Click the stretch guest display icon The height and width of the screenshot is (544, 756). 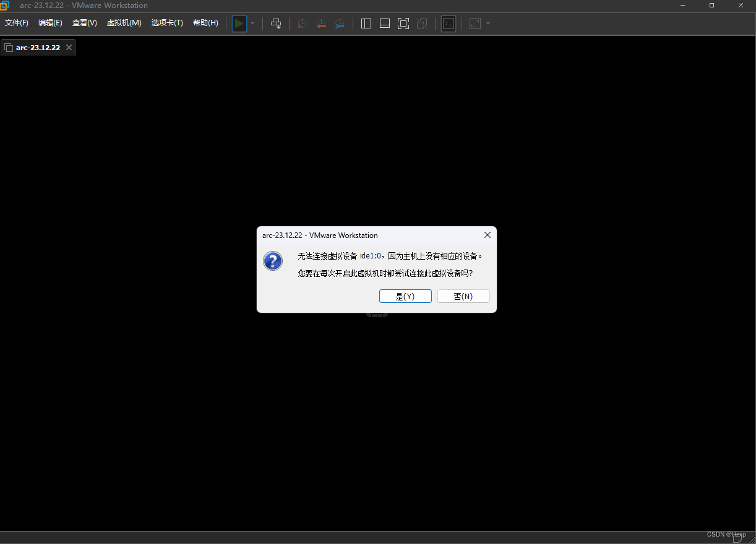pos(475,23)
